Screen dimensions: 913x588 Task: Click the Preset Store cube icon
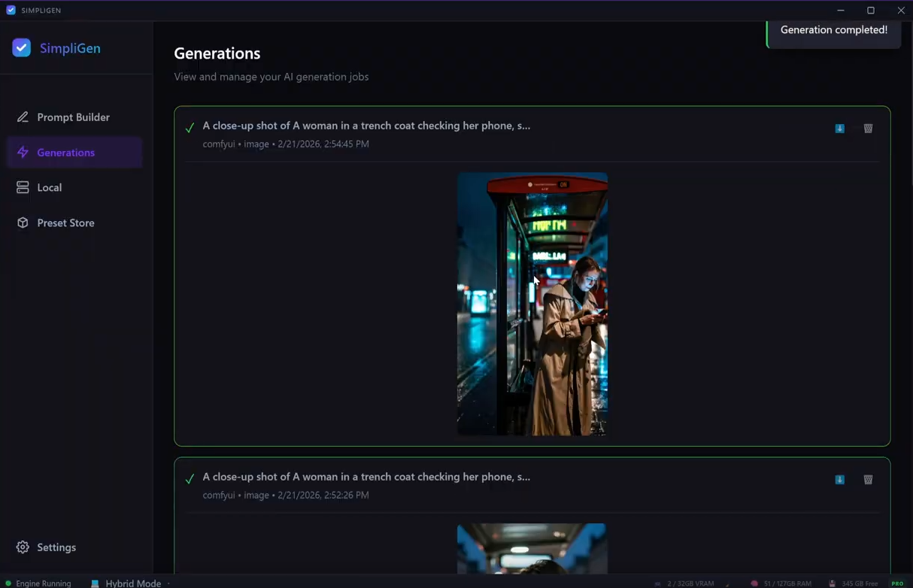tap(23, 223)
